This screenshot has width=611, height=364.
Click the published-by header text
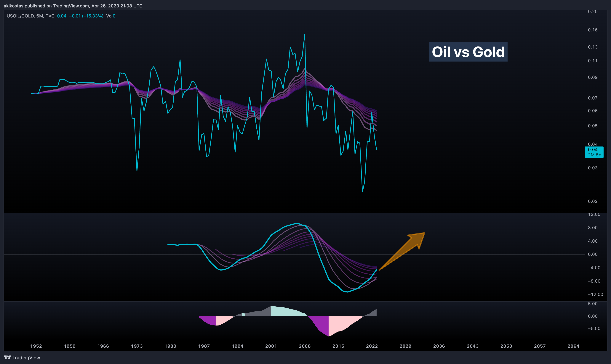point(73,6)
